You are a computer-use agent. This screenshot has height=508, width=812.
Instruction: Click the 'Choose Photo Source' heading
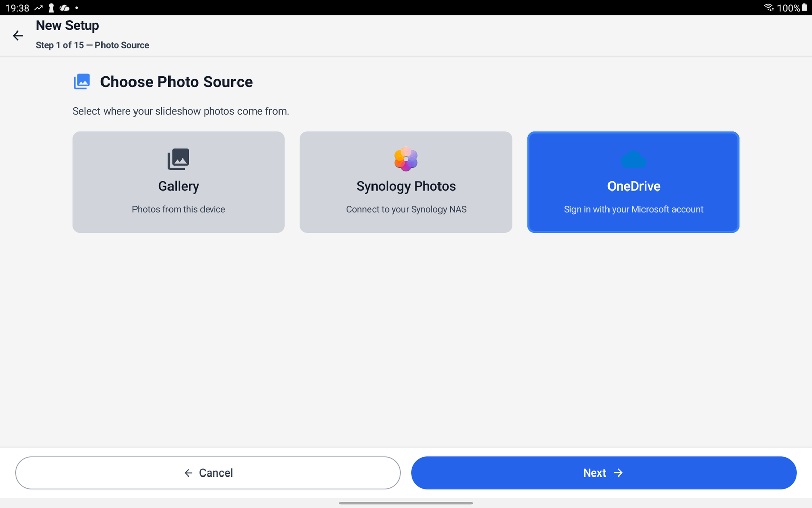tap(177, 82)
